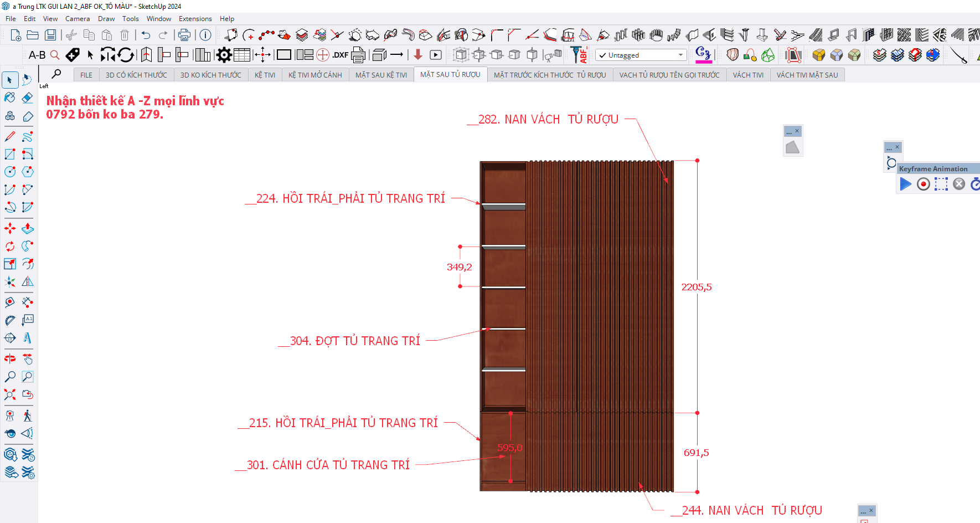Select the Paint Bucket tool
980x523 pixels.
coord(10,98)
